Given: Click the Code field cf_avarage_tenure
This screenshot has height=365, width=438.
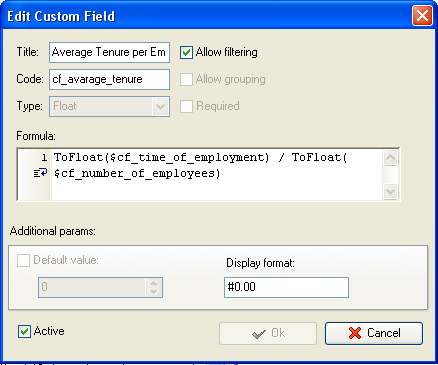Looking at the screenshot, I should [109, 79].
